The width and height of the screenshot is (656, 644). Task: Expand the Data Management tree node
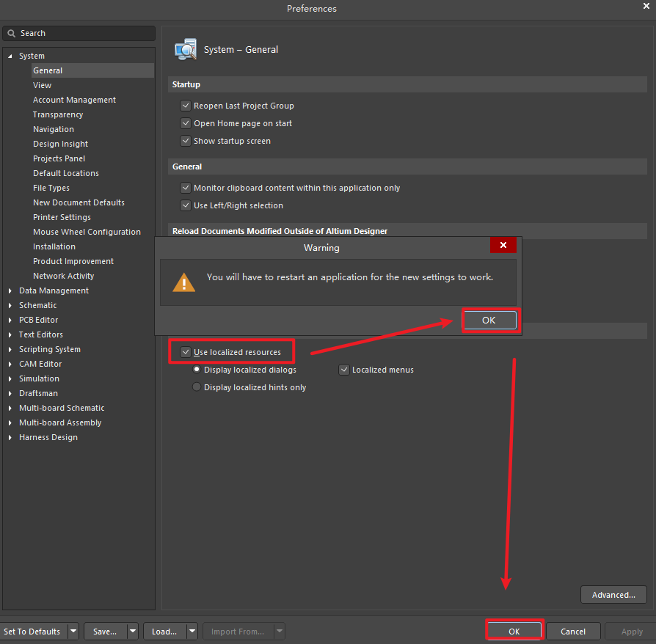[x=10, y=291]
